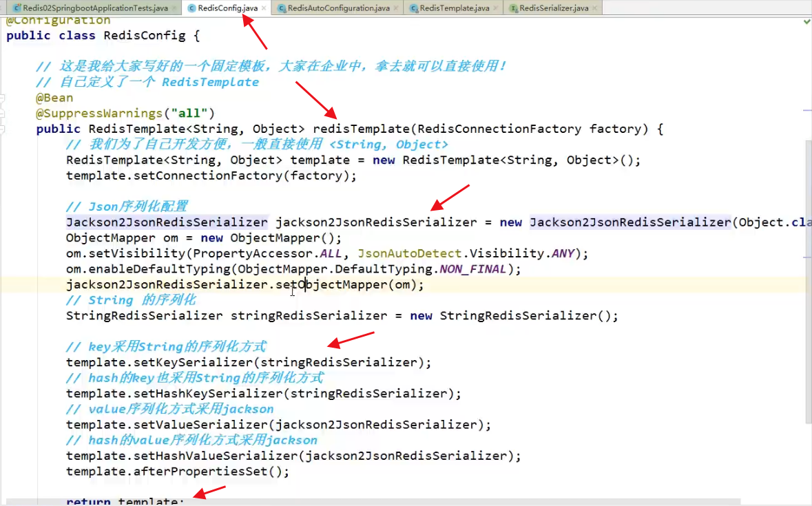Click the locked class icon on RedisTemplate.java tab
812x506 pixels.
[414, 8]
